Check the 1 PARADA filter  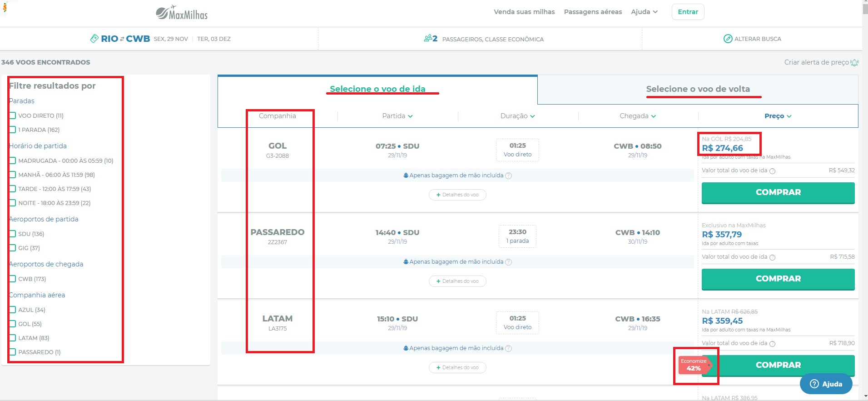coord(13,130)
